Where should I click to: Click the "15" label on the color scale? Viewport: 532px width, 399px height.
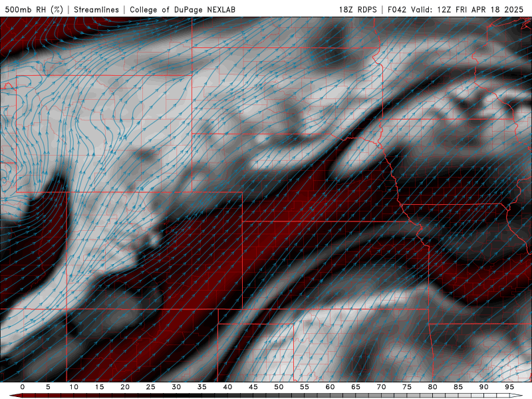pos(99,387)
